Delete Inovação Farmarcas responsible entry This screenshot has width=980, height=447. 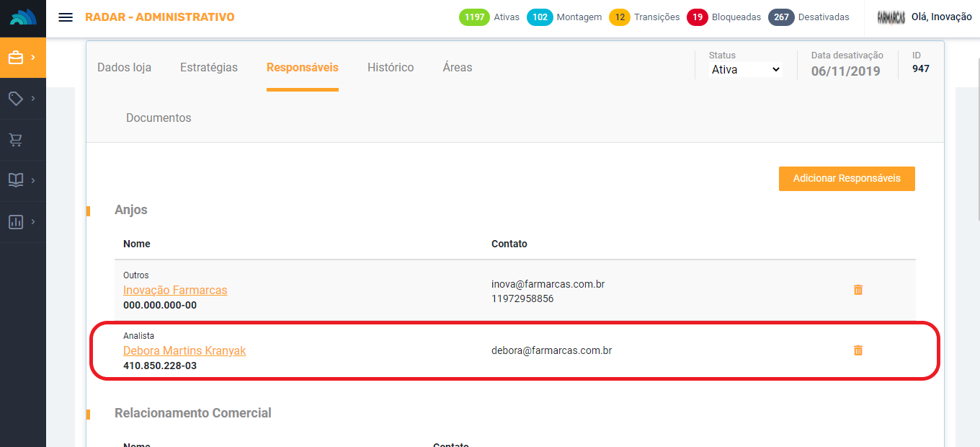point(857,290)
